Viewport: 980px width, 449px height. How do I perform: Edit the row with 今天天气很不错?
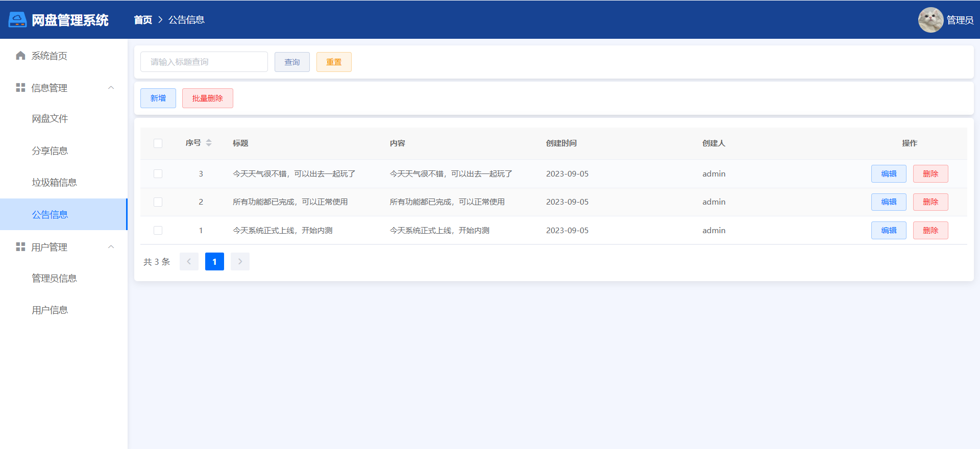889,174
